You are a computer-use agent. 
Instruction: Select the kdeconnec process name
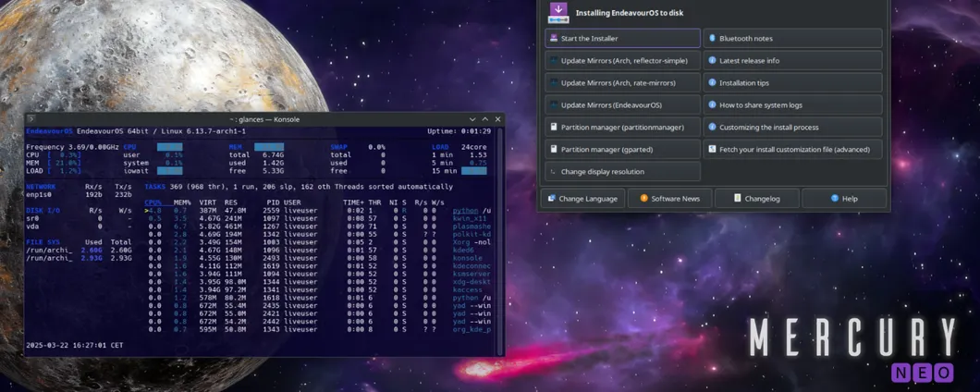(x=472, y=265)
